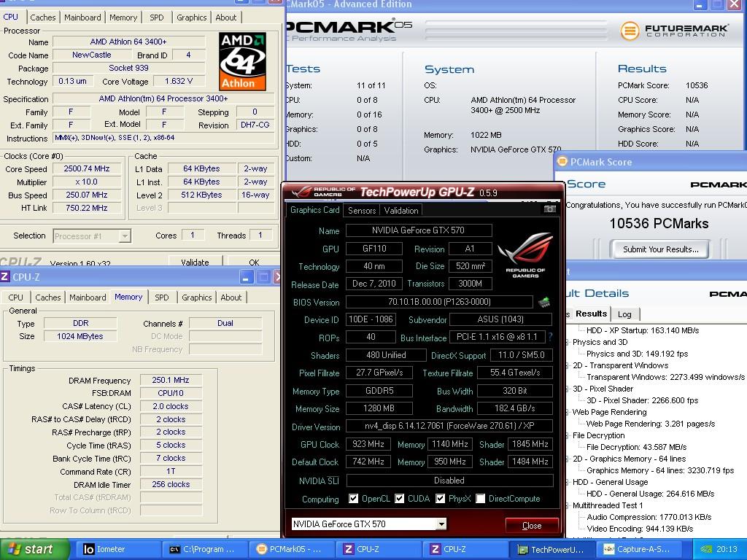The width and height of the screenshot is (747, 560).
Task: Click the GPU Clock value 923 MHz
Action: [x=368, y=444]
